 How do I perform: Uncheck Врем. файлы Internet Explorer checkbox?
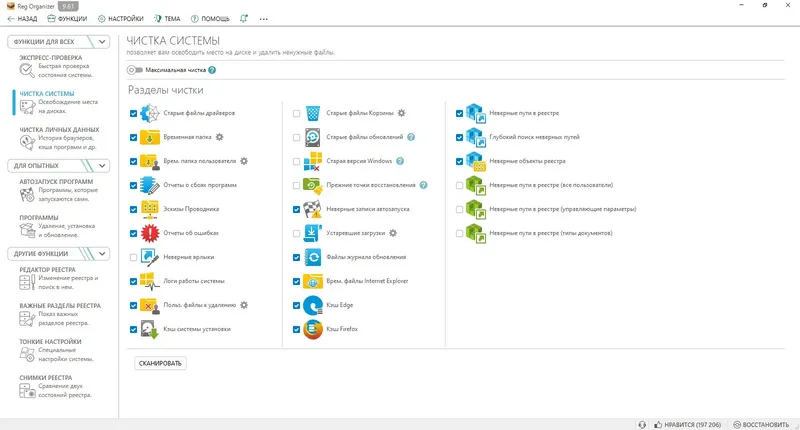coord(296,282)
